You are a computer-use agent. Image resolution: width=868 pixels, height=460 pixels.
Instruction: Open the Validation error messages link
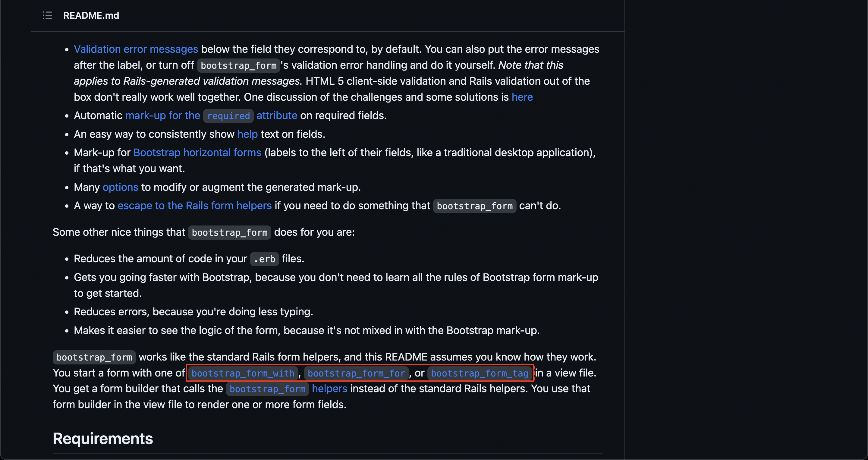point(135,49)
